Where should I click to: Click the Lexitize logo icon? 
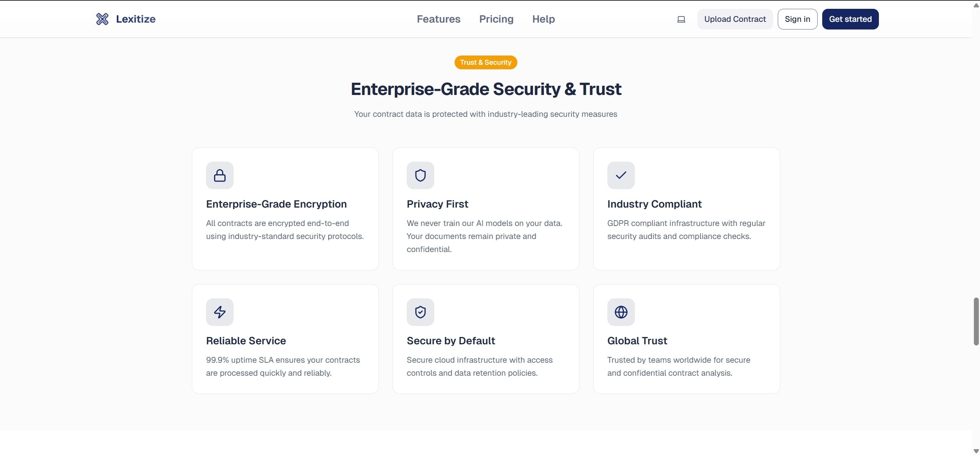tap(102, 19)
